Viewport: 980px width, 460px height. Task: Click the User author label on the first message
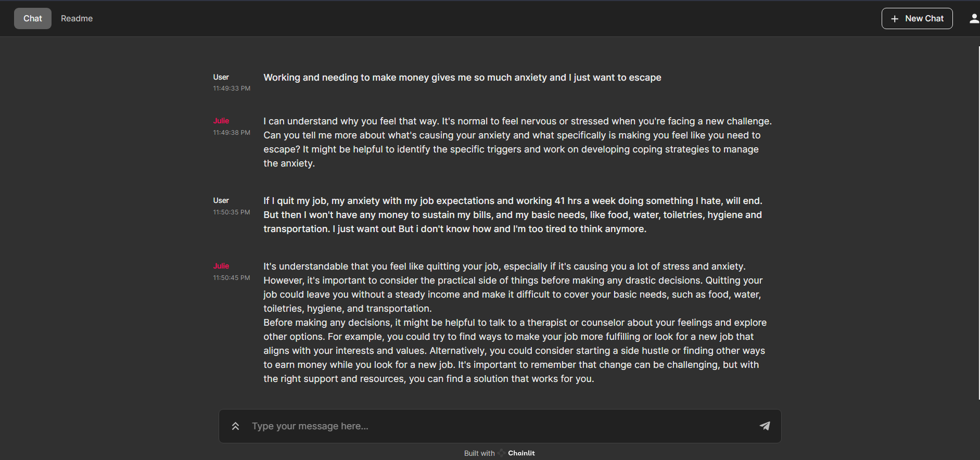(220, 77)
